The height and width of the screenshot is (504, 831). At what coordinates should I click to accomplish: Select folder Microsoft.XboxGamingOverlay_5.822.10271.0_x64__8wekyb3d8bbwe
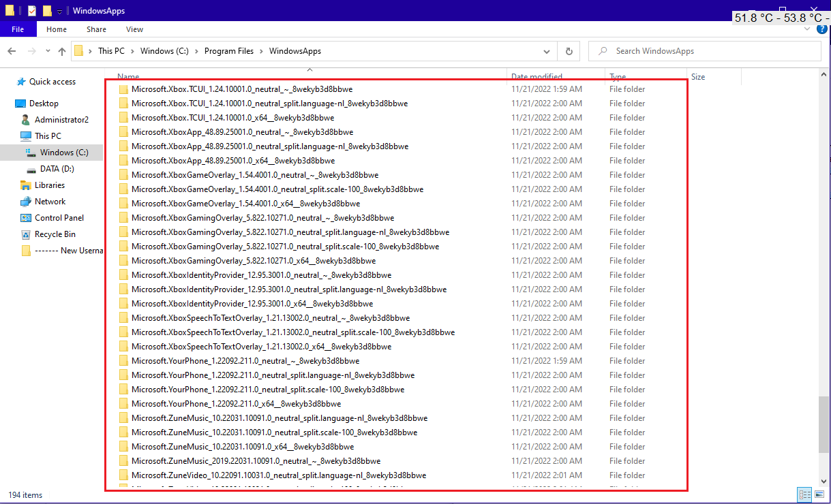pos(254,261)
